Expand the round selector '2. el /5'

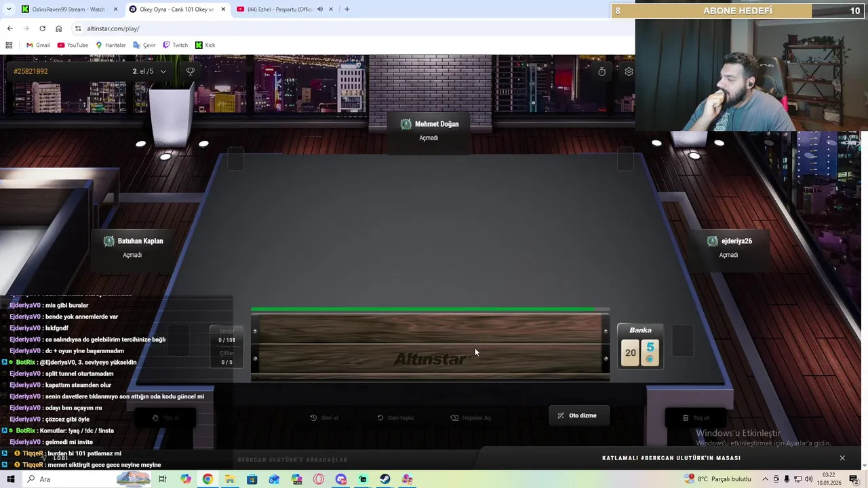pyautogui.click(x=149, y=71)
